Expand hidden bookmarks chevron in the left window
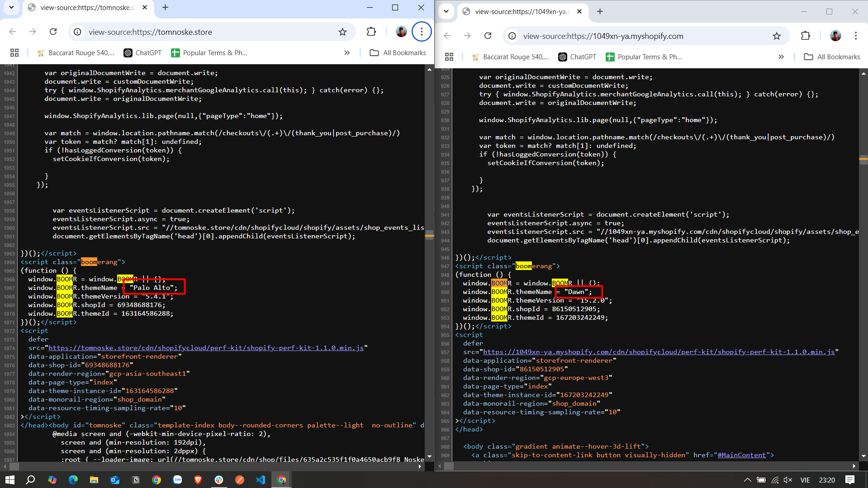This screenshot has height=488, width=868. tap(347, 53)
